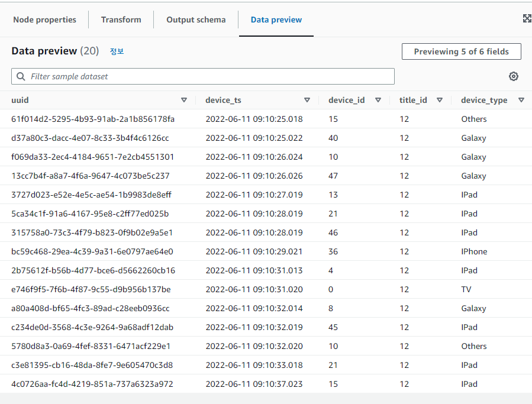The width and height of the screenshot is (532, 404).
Task: Click Others in the 09:10:25.018 row
Action: 473,119
